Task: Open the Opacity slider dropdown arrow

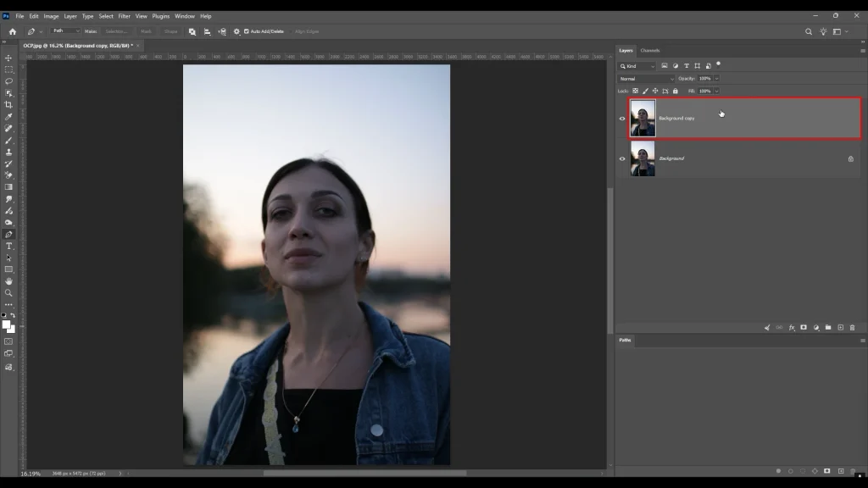Action: [716, 79]
